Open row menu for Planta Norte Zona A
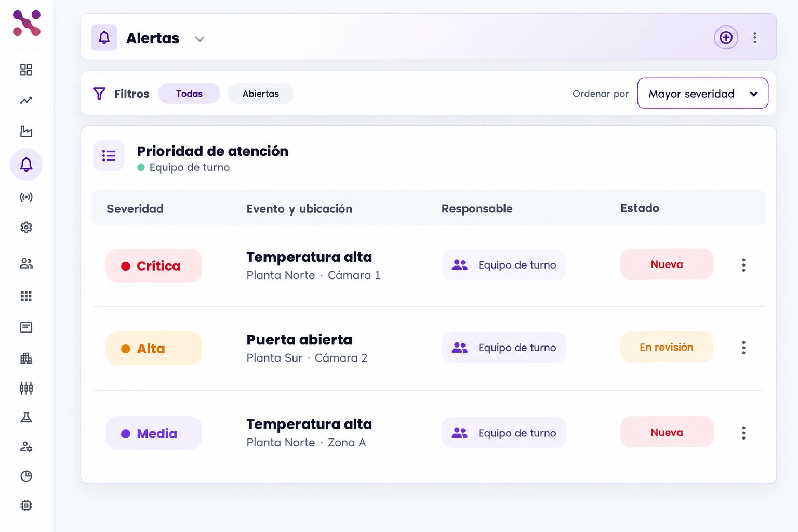Viewport: 798px width, 532px height. pos(744,433)
